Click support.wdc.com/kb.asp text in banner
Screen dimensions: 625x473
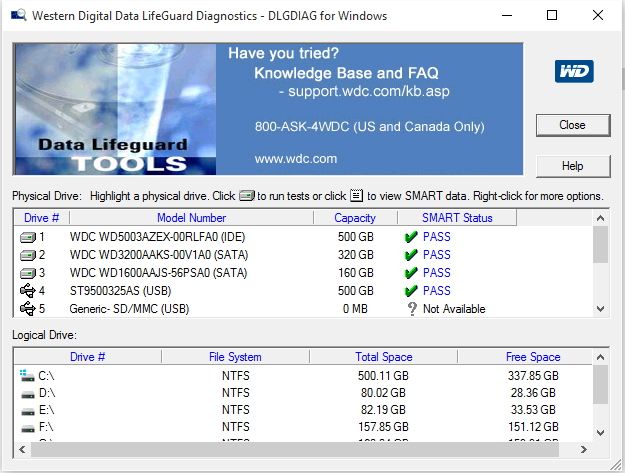point(369,91)
